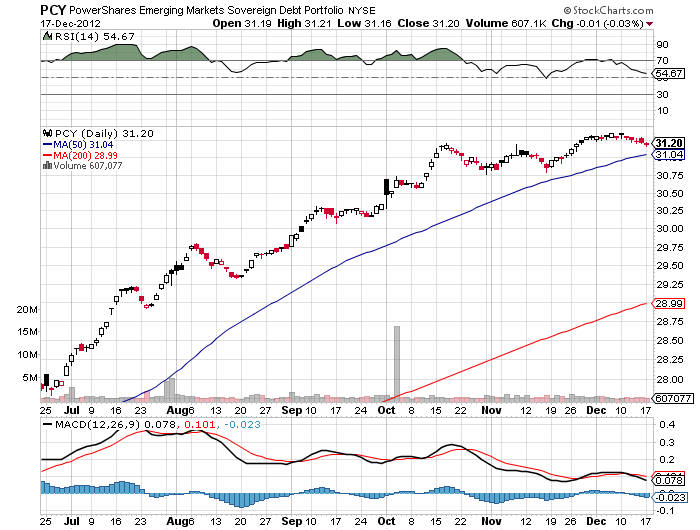
Task: Click the volume bars icon in the legend
Action: pyautogui.click(x=47, y=166)
